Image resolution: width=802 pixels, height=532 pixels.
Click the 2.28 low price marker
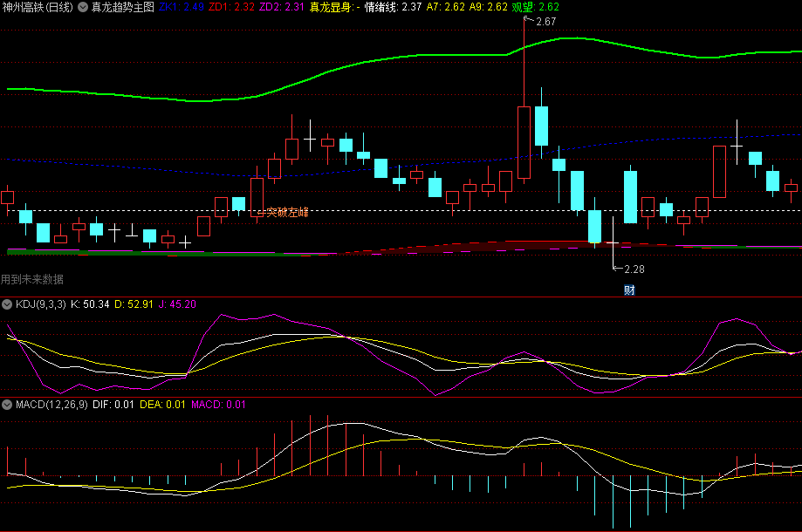point(634,269)
